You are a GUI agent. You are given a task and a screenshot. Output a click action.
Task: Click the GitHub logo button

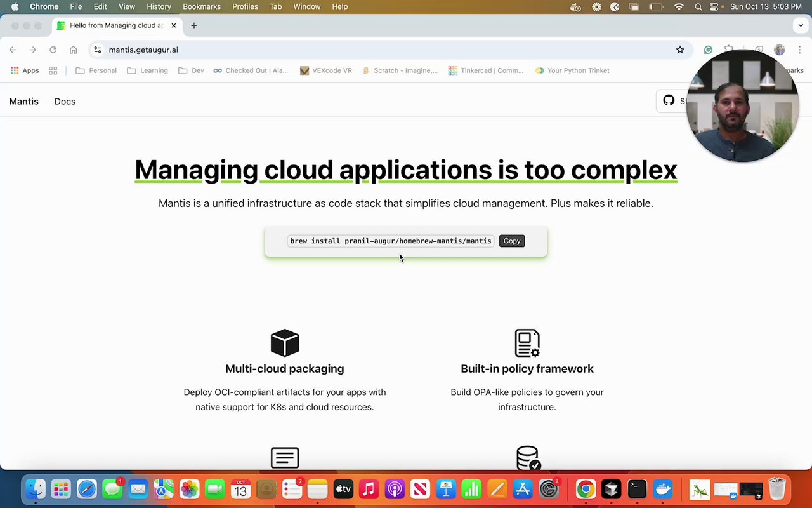click(x=669, y=100)
